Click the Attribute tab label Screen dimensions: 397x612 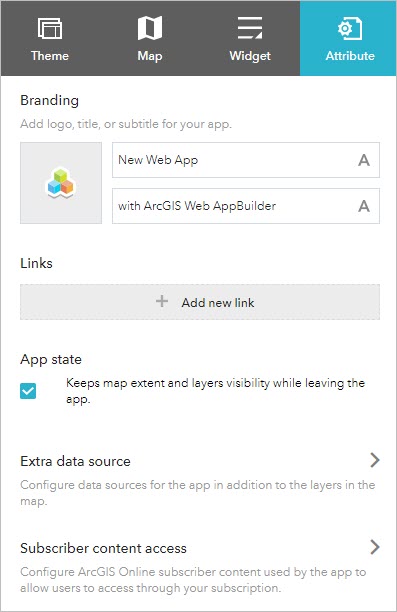350,56
